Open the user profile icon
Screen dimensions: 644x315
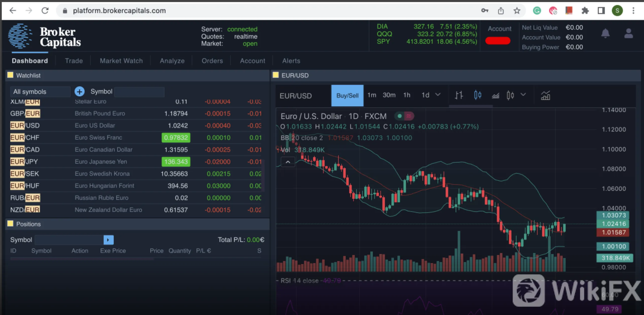click(x=628, y=33)
